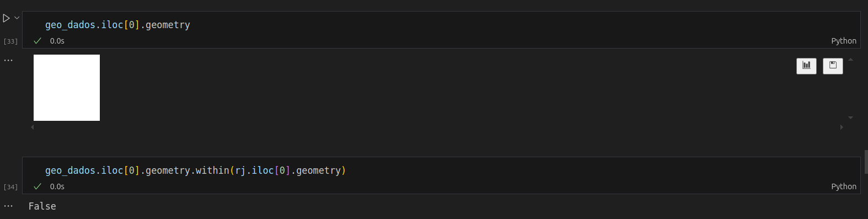This screenshot has width=868, height=219.
Task: Change language mode Python of within cell
Action: point(844,186)
